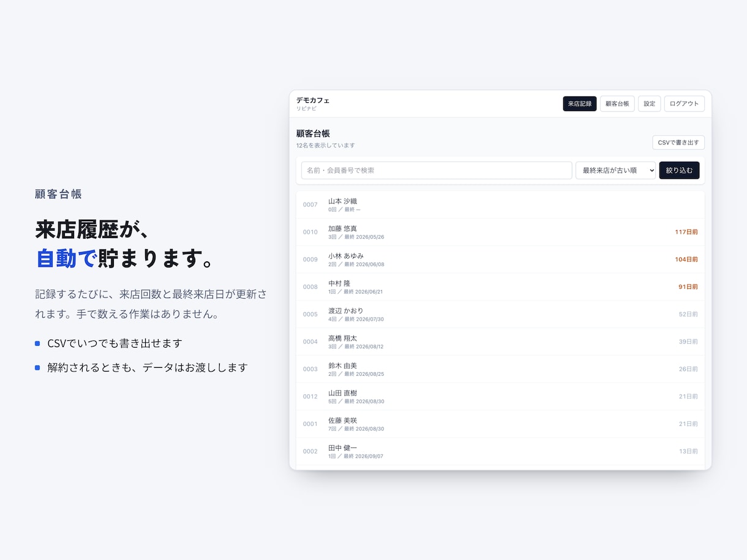Select customer row 中村 隆
This screenshot has height=560, width=747.
click(x=500, y=287)
